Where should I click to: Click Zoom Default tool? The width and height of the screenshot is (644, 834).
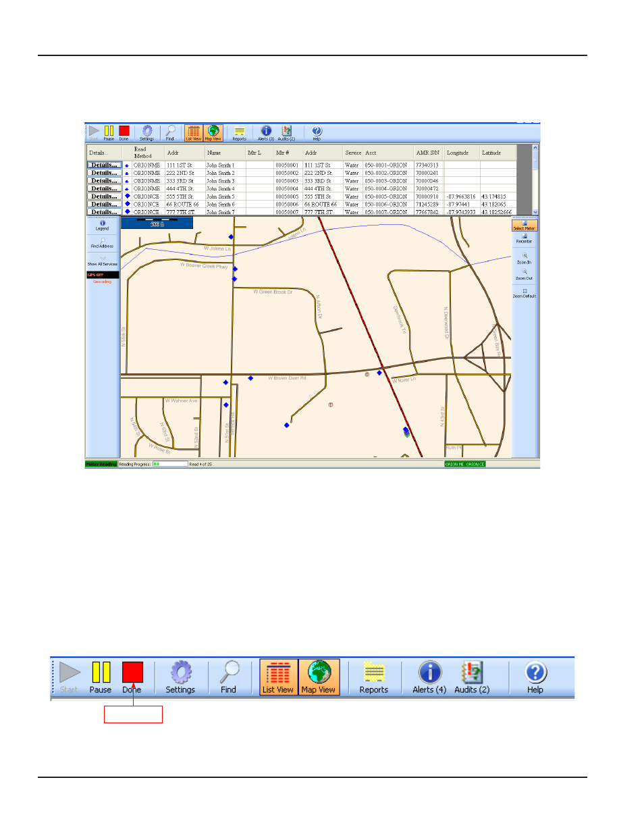(x=525, y=293)
